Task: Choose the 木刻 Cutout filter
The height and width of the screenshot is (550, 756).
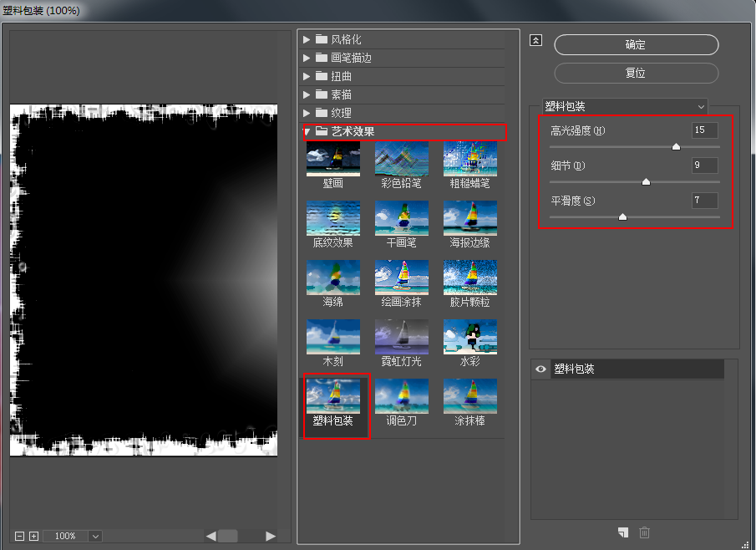Action: [x=332, y=336]
